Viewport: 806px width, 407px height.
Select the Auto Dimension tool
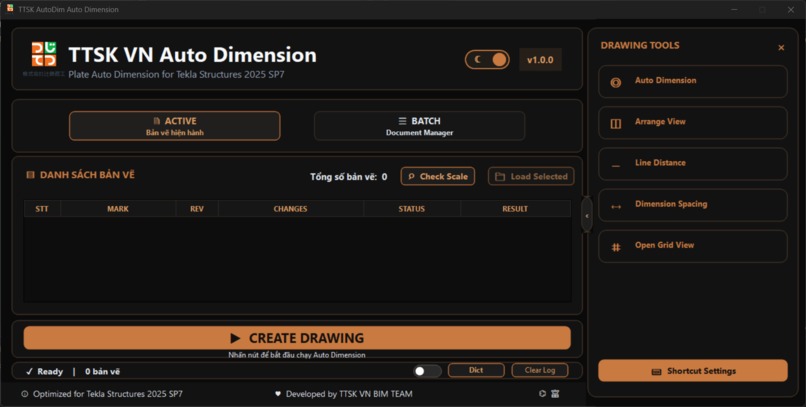click(692, 81)
